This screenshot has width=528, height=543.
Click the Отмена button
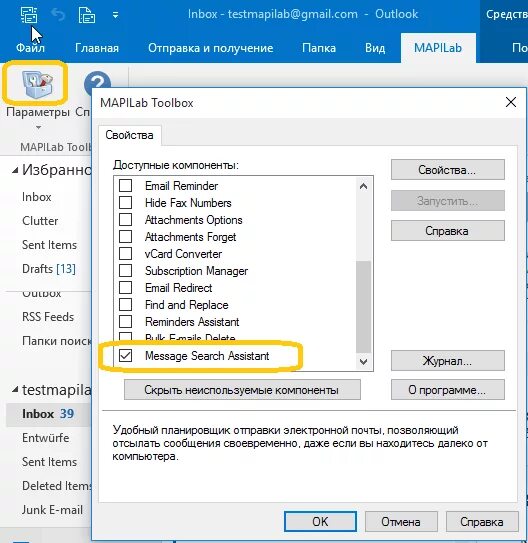(401, 522)
